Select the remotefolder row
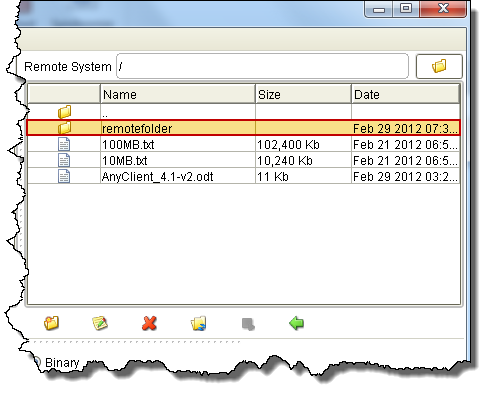This screenshot has height=398, width=487. 244,128
